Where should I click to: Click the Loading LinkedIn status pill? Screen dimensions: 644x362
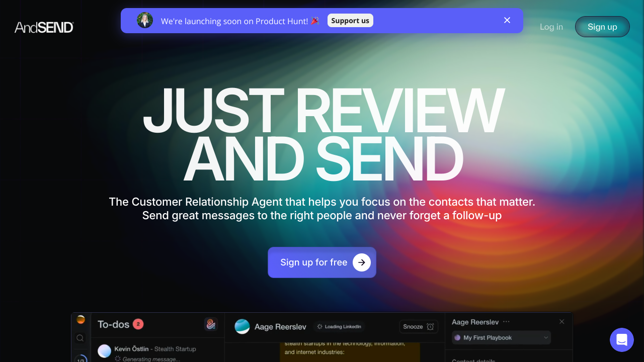pyautogui.click(x=339, y=327)
